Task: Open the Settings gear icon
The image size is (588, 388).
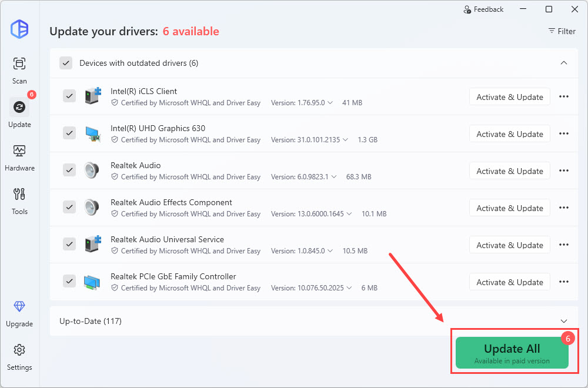Action: pos(19,350)
